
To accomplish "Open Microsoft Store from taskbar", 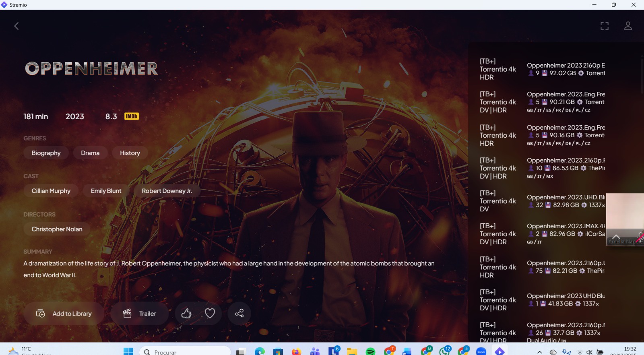I will (278, 351).
